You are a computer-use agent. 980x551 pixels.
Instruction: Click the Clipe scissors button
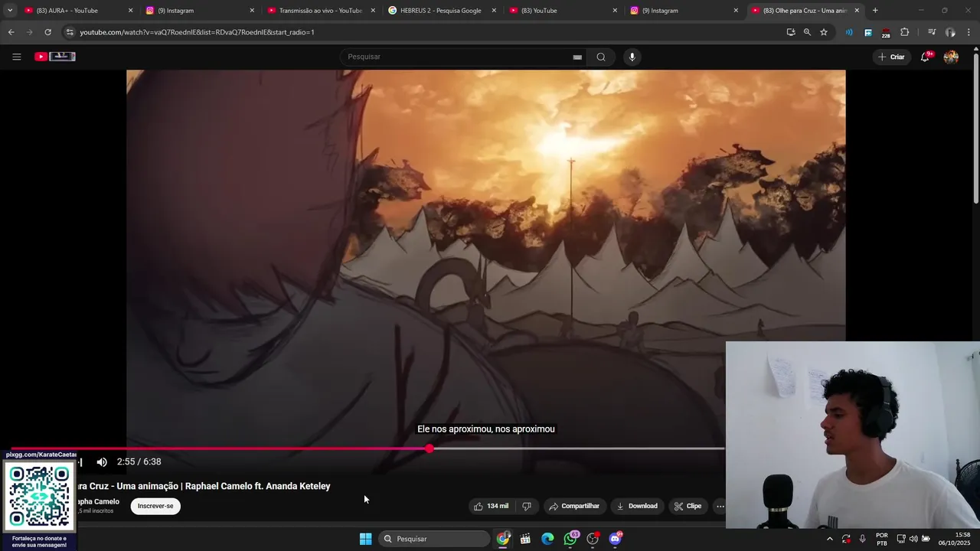click(x=688, y=506)
